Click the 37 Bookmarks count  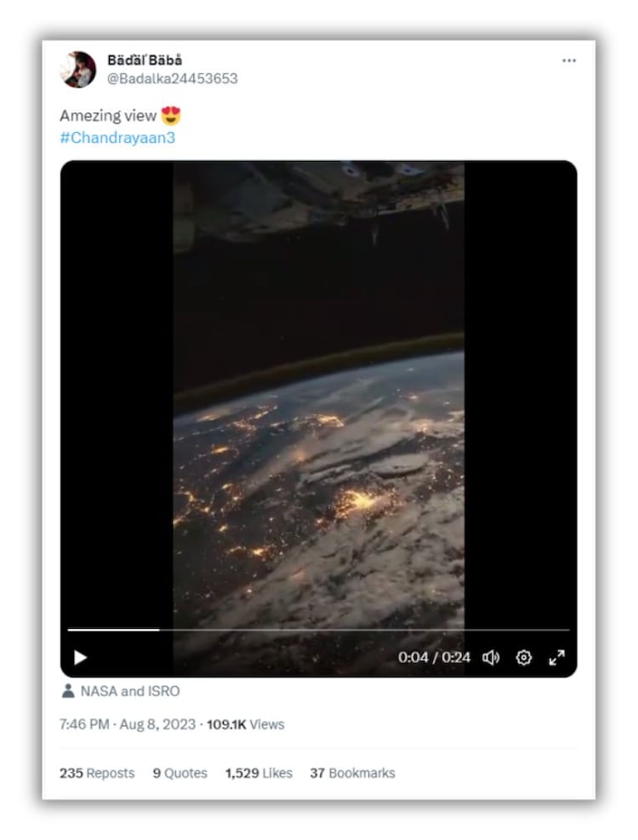pyautogui.click(x=352, y=773)
